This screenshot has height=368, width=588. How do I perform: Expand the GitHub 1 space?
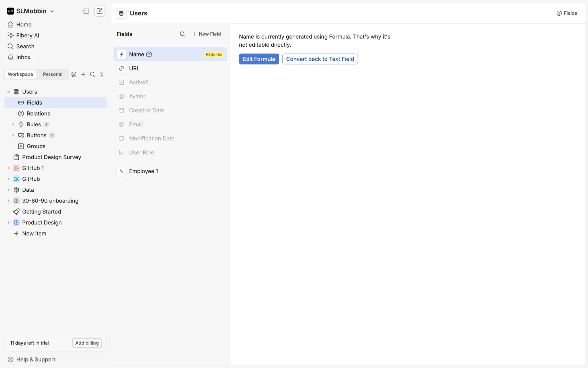pyautogui.click(x=9, y=168)
